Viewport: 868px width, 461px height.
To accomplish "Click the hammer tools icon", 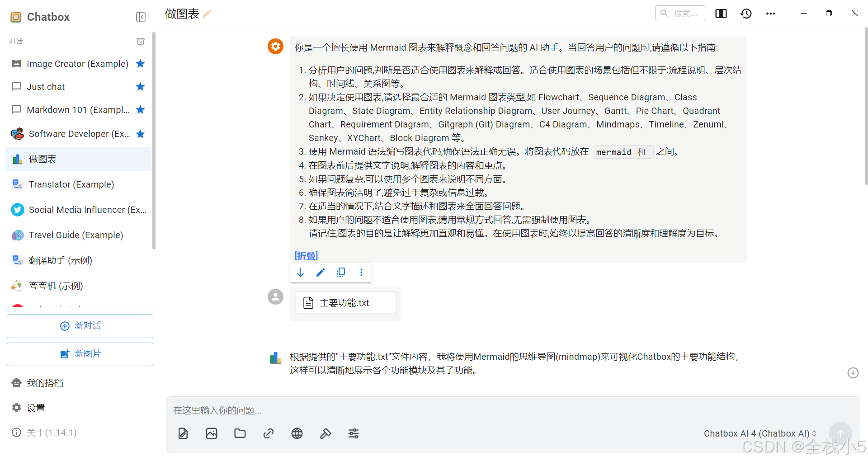I will 325,433.
